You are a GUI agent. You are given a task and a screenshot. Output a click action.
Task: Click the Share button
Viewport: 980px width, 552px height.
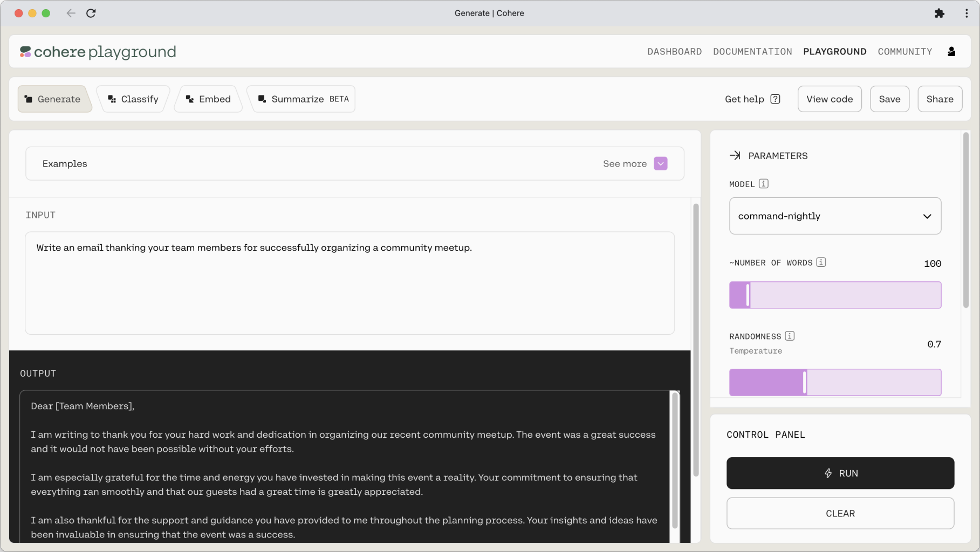(940, 99)
